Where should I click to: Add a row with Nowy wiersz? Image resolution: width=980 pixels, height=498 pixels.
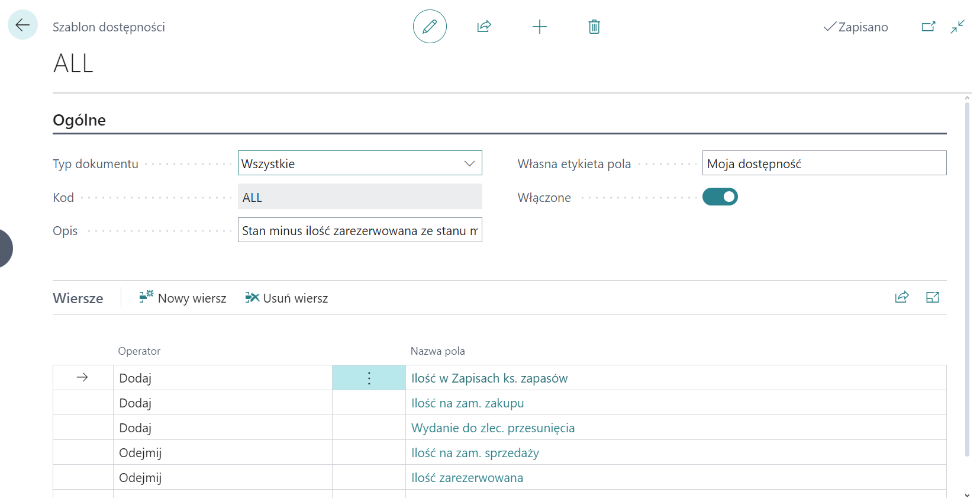point(183,298)
